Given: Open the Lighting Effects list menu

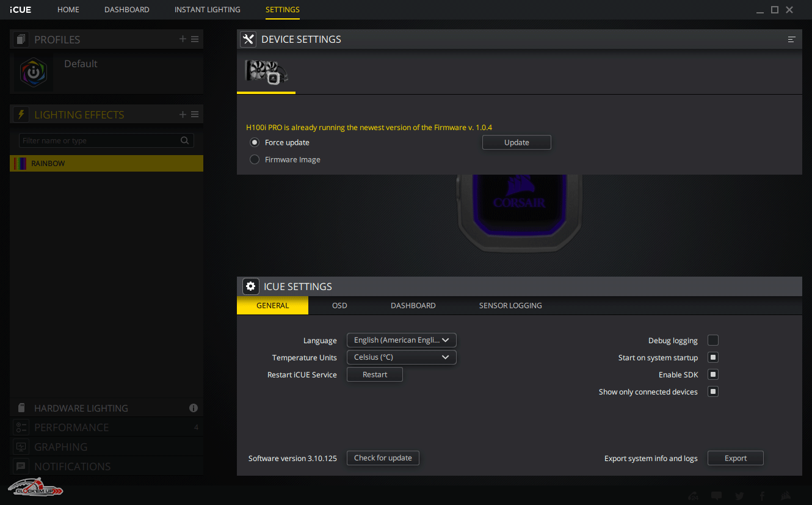Looking at the screenshot, I should [x=195, y=114].
